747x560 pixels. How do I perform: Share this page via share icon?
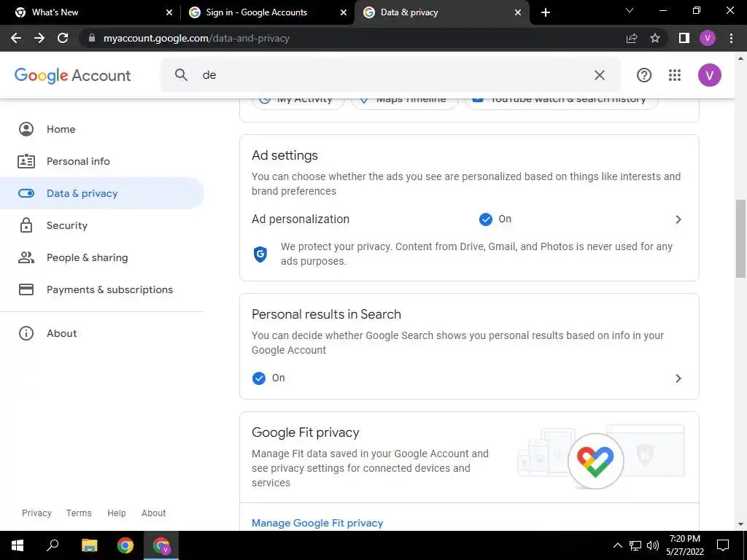632,38
